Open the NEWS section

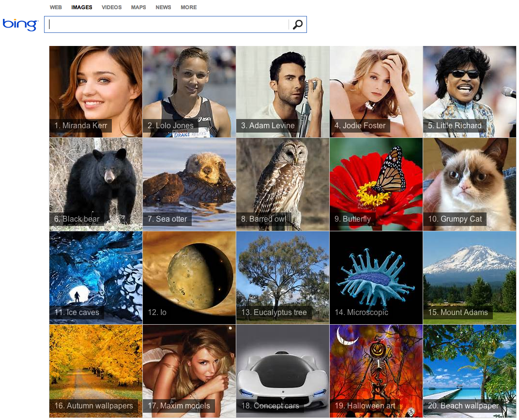pyautogui.click(x=163, y=7)
